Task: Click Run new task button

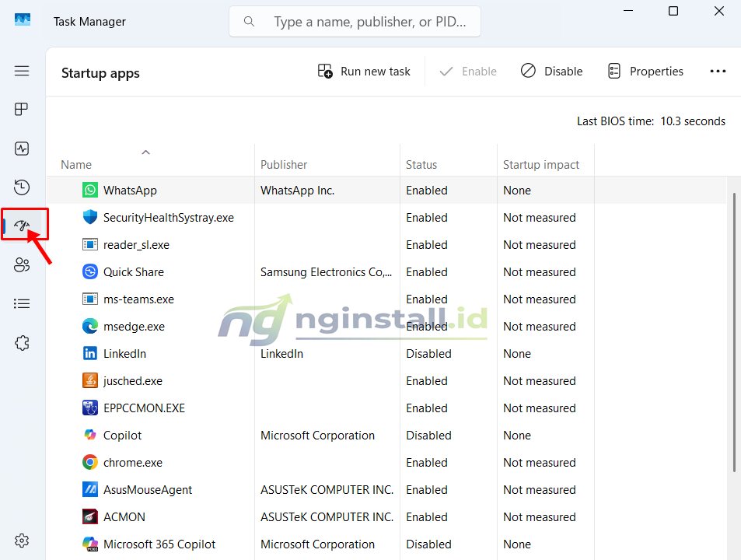Action: tap(363, 72)
